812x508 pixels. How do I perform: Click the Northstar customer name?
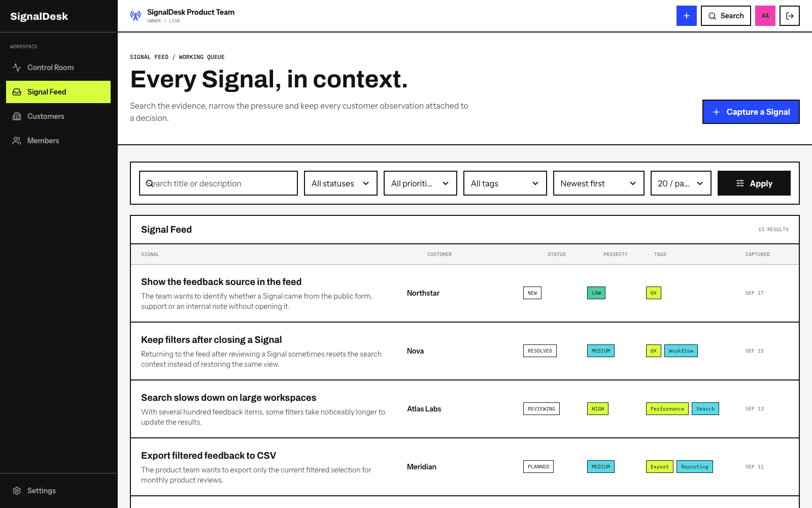[423, 293]
